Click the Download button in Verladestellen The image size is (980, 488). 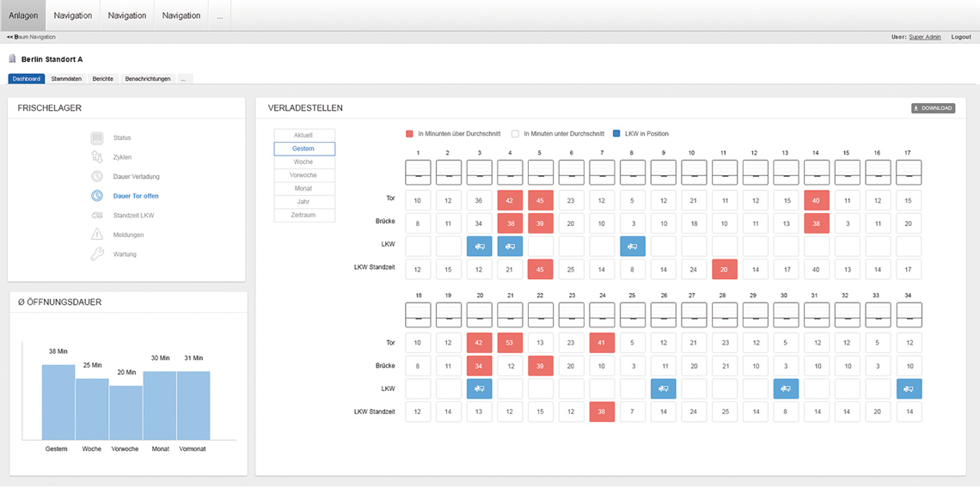coord(933,108)
